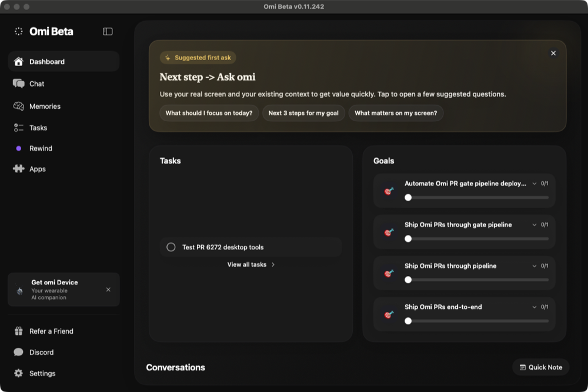Image resolution: width=588 pixels, height=392 pixels.
Task: Click the Goals panel heading
Action: coord(383,161)
